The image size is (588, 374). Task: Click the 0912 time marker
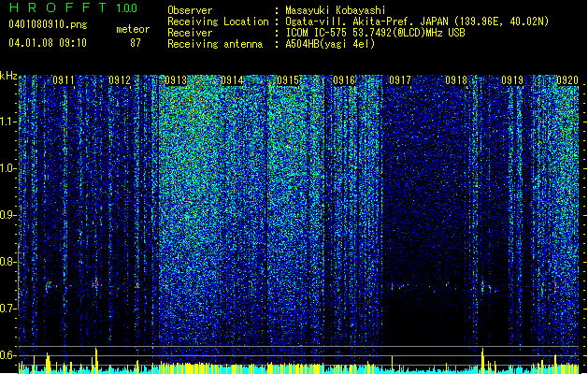pos(120,80)
